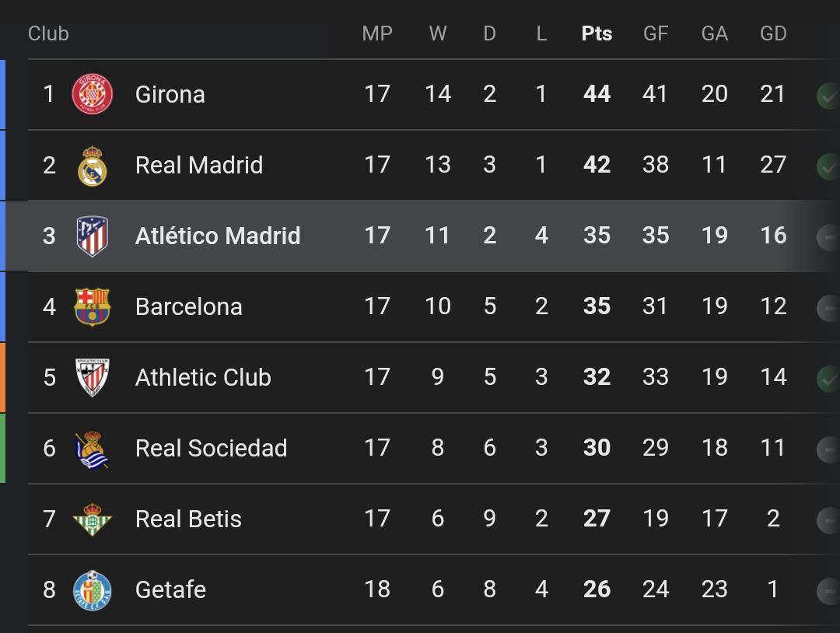Open the Barcelona team name link

coord(189,307)
